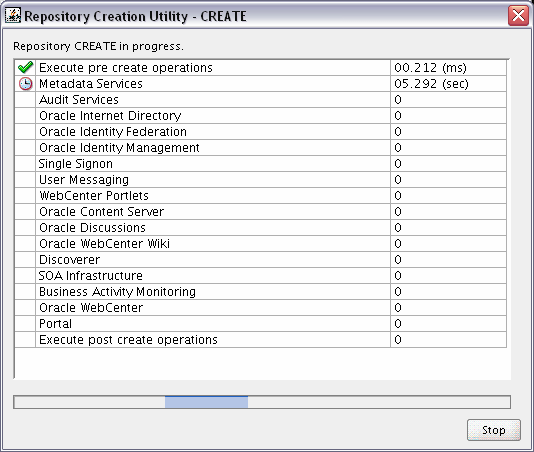Click the 05.292 (sec) time value
The height and width of the screenshot is (452, 534).
coord(431,84)
